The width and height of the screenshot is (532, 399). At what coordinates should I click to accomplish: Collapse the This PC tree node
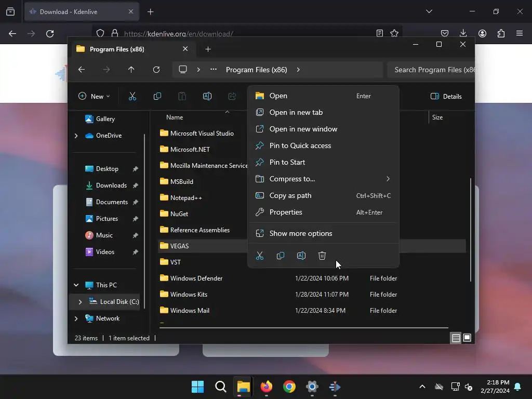click(x=76, y=285)
